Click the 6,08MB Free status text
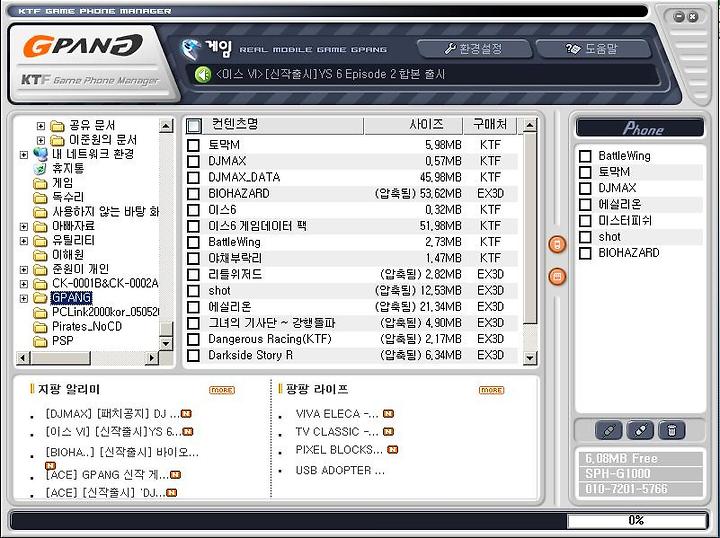Viewport: 720px width, 538px height. (x=621, y=459)
